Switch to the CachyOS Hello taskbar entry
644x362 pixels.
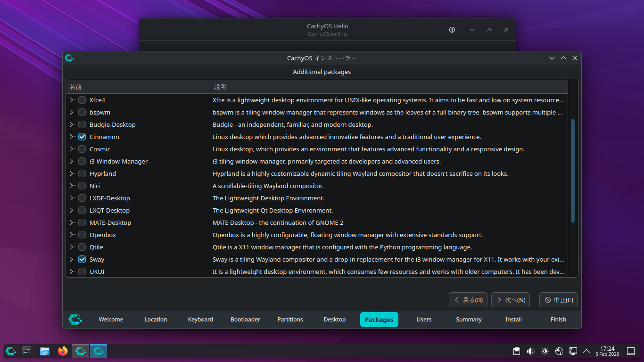click(x=81, y=351)
